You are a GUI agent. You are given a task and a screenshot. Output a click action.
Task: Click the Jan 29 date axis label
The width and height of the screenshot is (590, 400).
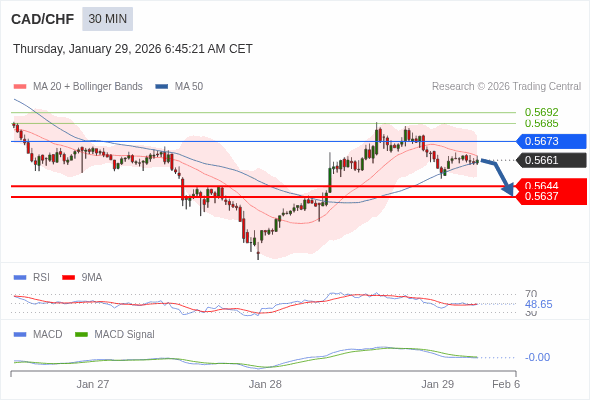click(x=438, y=384)
